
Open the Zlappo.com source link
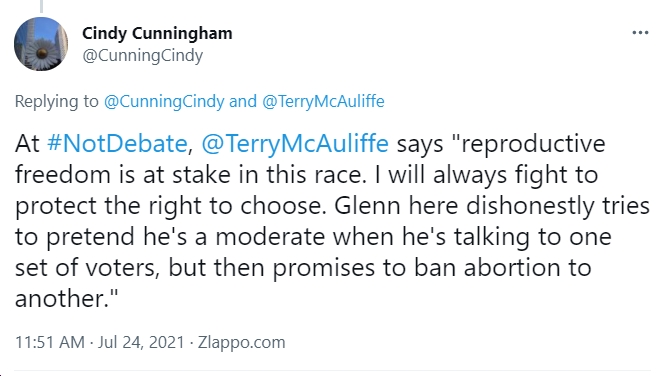tap(241, 342)
